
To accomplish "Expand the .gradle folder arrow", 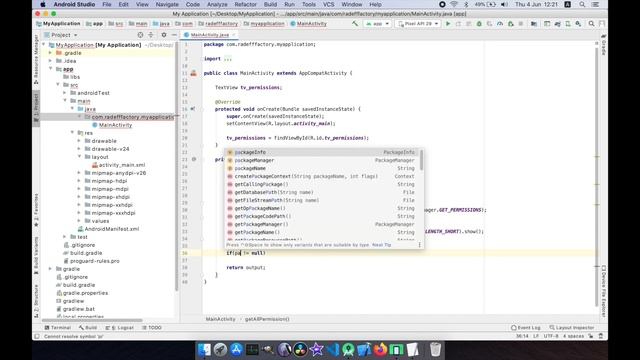I will [51, 53].
